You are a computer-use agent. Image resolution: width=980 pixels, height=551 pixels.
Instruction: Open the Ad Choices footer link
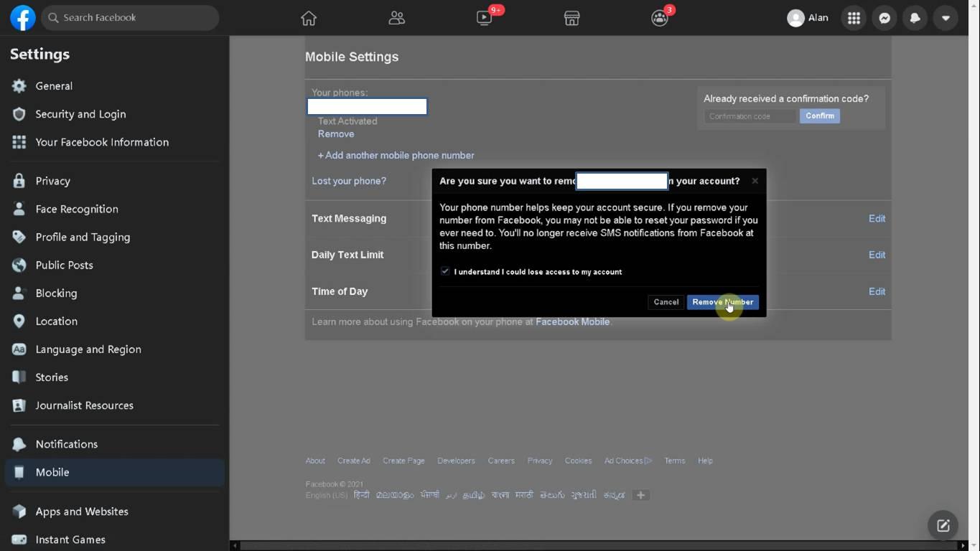628,461
